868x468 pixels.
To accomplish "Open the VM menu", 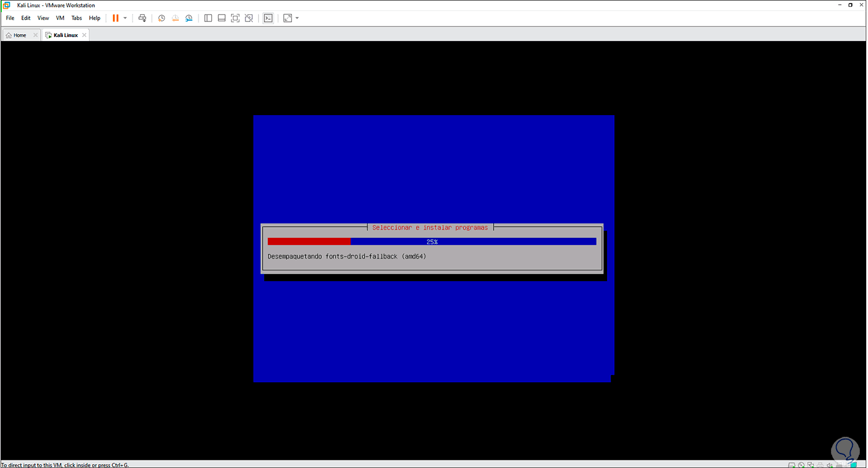I will tap(60, 18).
